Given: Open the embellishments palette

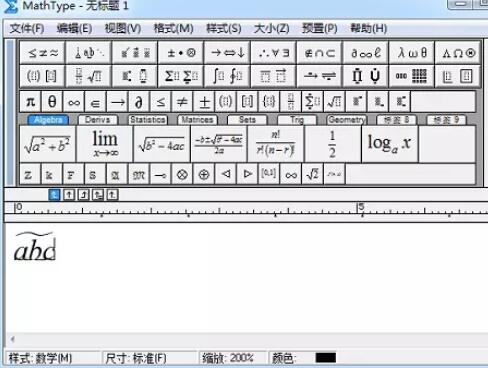Looking at the screenshot, I should [x=135, y=53].
